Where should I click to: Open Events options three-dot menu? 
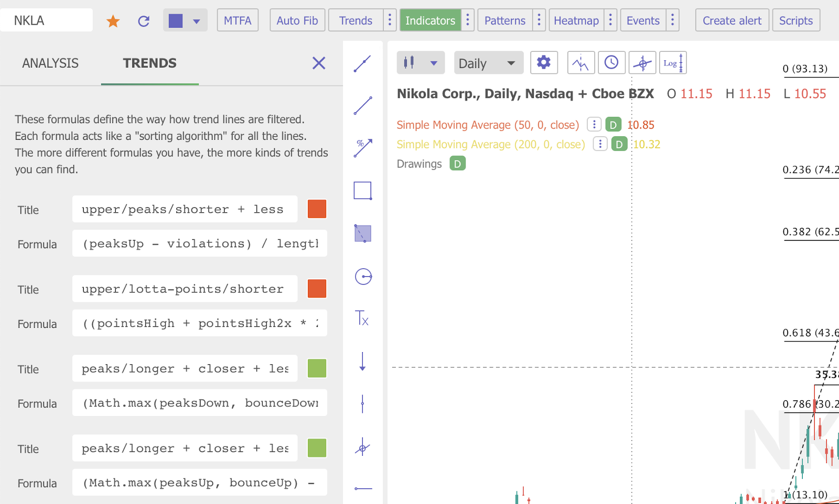point(673,20)
